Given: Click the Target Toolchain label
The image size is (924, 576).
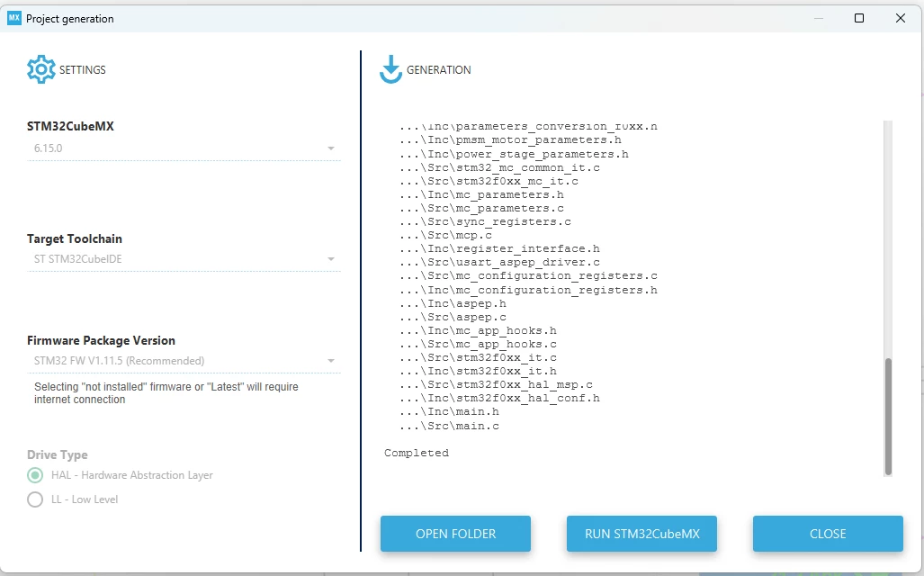Looking at the screenshot, I should point(75,238).
